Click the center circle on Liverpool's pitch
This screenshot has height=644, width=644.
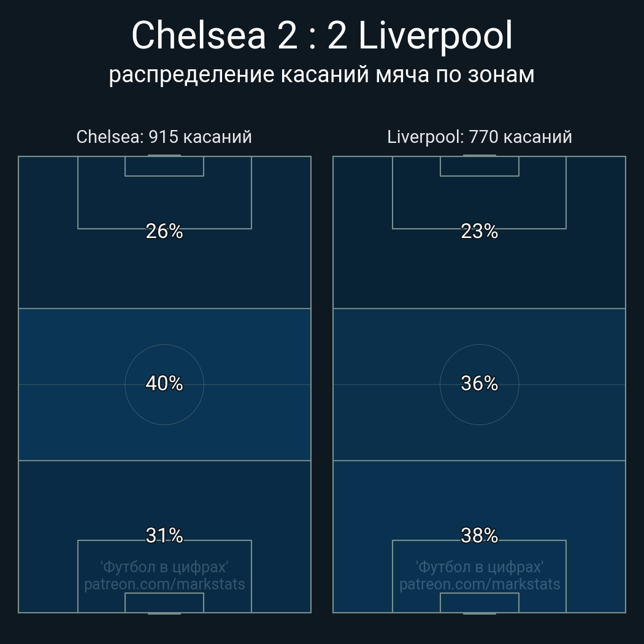click(x=479, y=385)
